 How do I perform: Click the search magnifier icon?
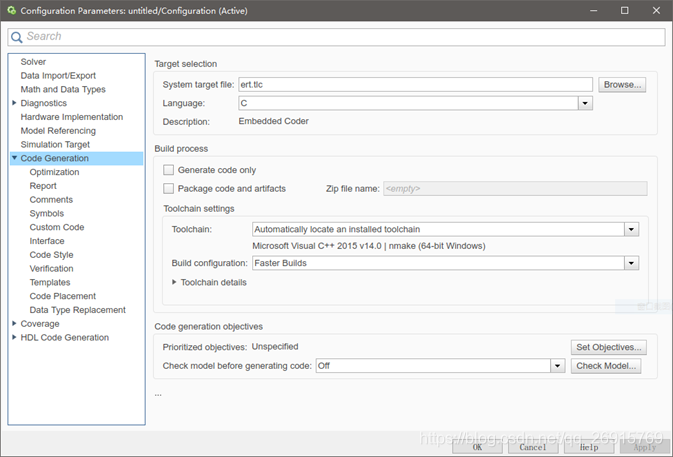point(17,37)
